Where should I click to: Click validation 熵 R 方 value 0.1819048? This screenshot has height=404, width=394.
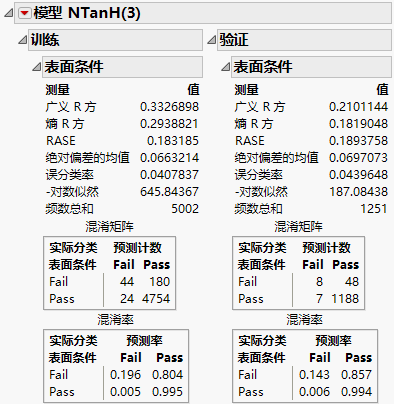(359, 124)
